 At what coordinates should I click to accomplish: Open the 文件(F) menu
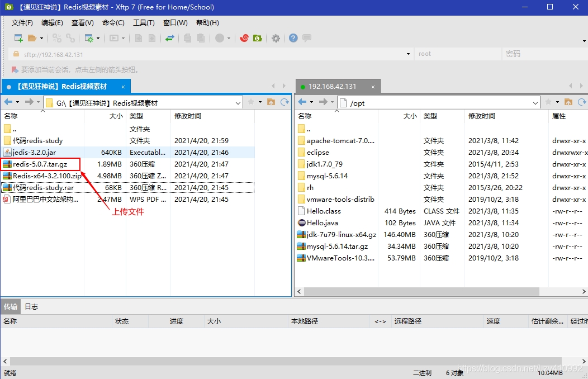pyautogui.click(x=22, y=23)
